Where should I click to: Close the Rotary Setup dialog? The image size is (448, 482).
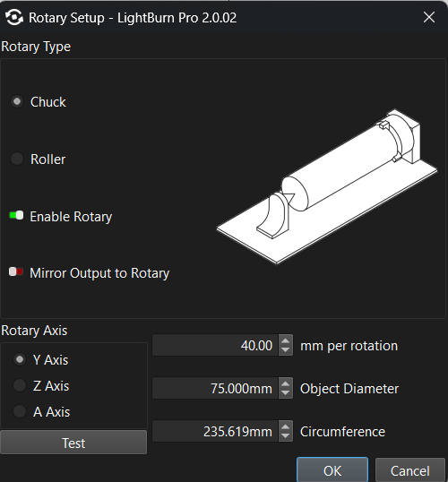pyautogui.click(x=429, y=17)
